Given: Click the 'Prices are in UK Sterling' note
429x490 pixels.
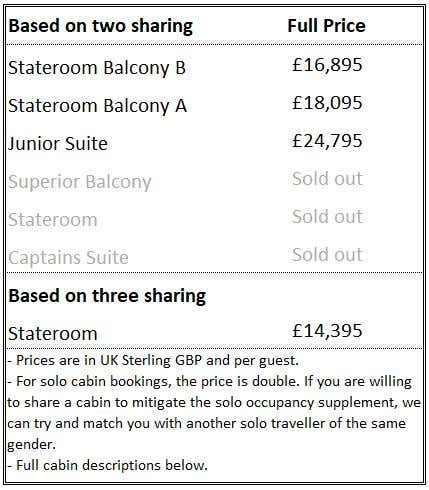Looking at the screenshot, I should point(153,361).
